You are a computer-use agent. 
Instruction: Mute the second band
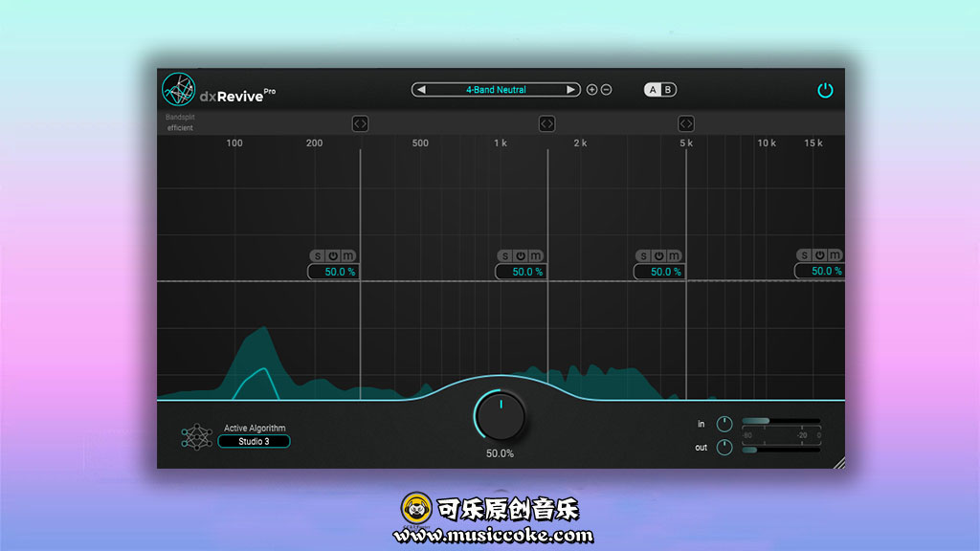tap(536, 256)
